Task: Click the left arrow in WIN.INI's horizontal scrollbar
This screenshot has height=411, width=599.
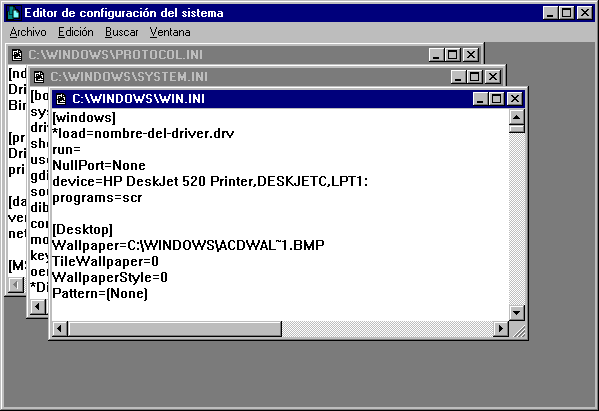Action: click(60, 328)
